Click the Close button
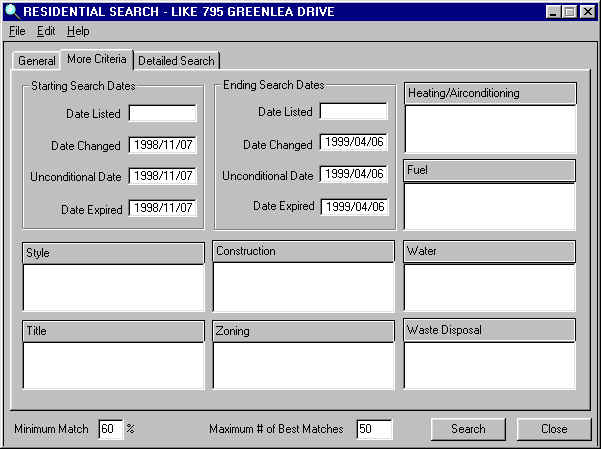The image size is (601, 449). pos(554,429)
